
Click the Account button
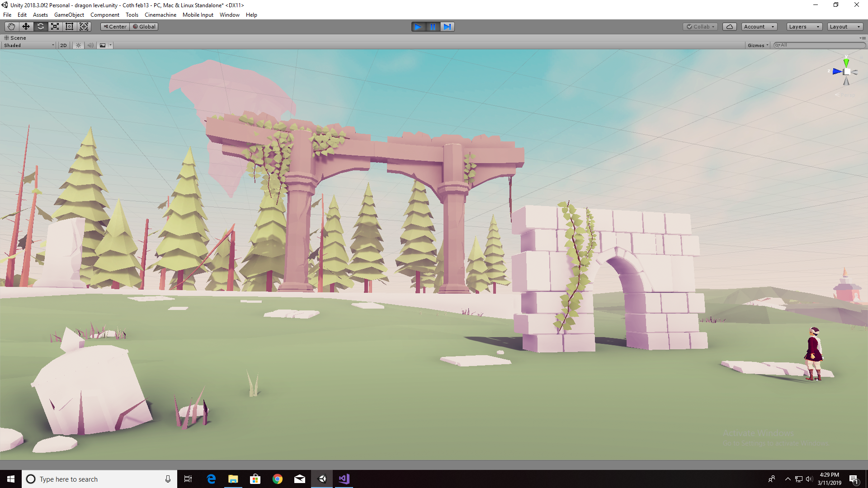point(759,27)
